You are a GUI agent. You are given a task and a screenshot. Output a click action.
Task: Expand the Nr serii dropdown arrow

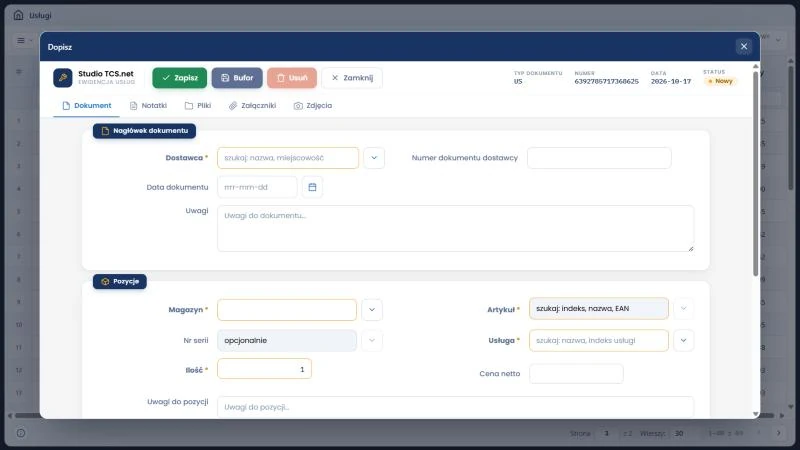(372, 340)
